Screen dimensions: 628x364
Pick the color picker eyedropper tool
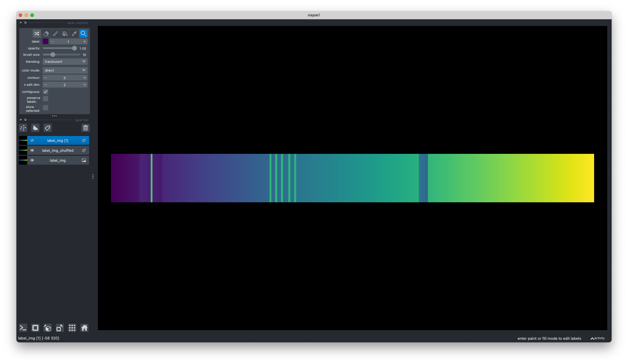[x=74, y=34]
